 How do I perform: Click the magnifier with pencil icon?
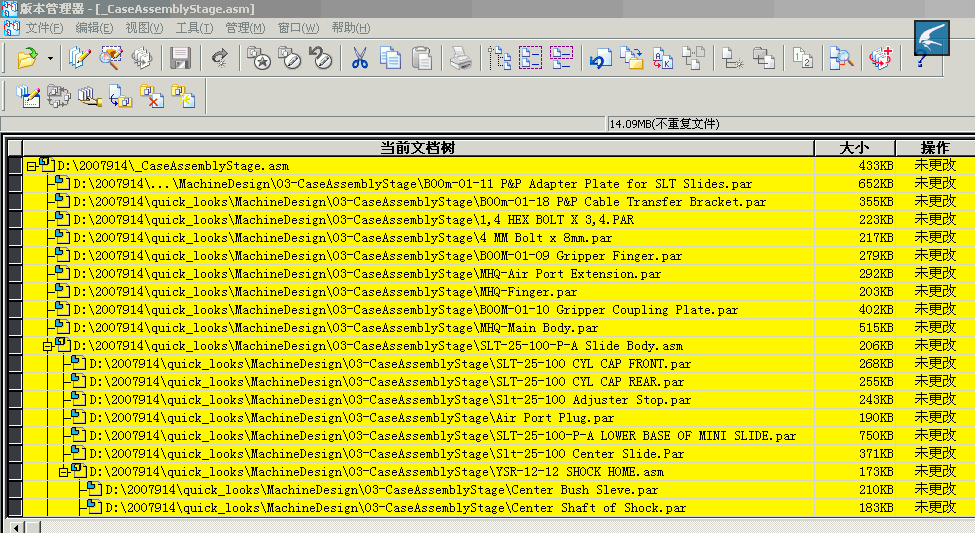[x=111, y=58]
